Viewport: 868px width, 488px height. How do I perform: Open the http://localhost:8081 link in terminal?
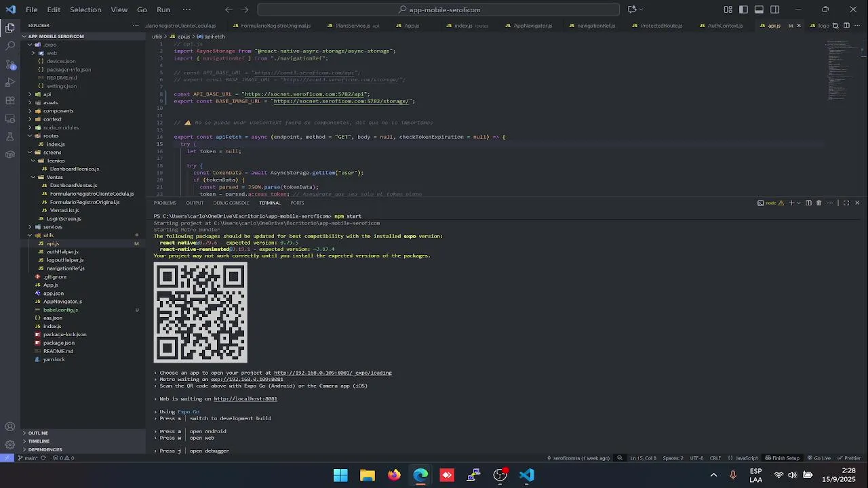coord(245,399)
